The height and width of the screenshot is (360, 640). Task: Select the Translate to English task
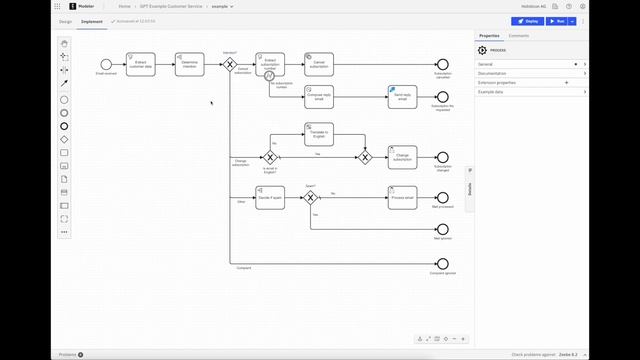pos(319,134)
